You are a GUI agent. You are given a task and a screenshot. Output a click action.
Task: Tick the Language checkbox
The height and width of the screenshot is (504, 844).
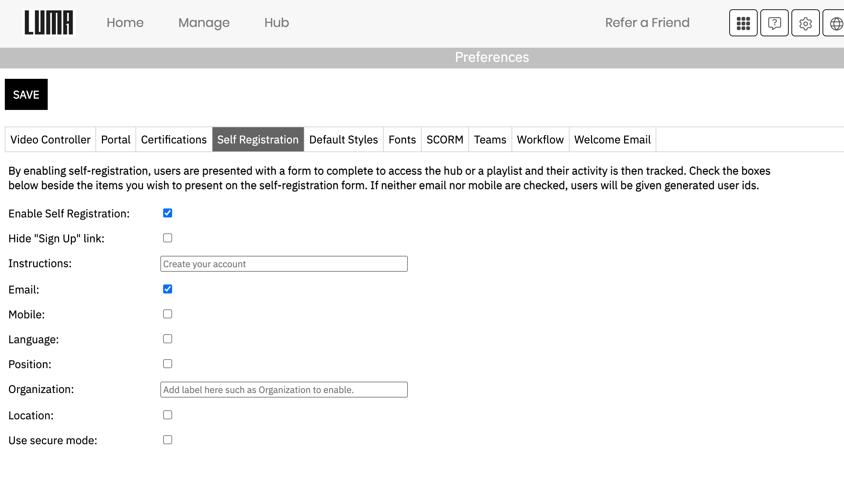[168, 339]
